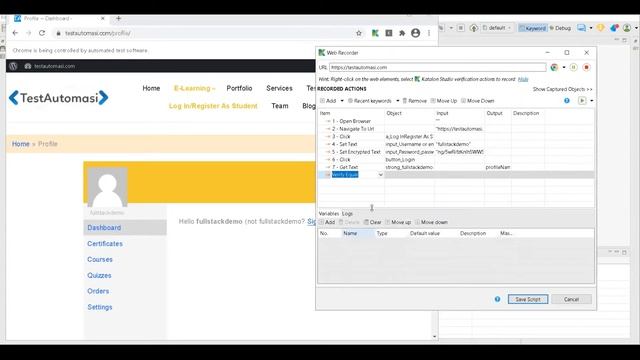
Task: Open Orders in the profile sidebar
Action: [x=98, y=291]
